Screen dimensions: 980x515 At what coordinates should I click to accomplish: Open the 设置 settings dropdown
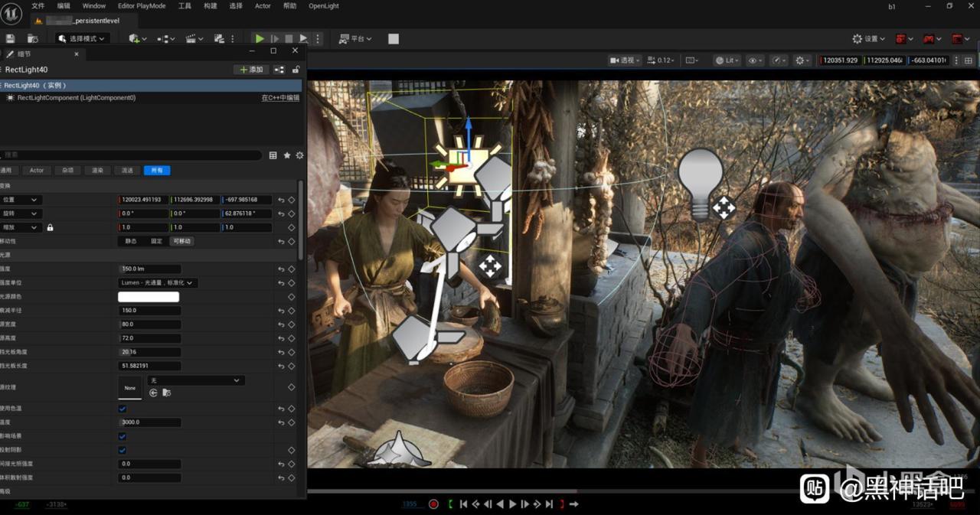869,38
